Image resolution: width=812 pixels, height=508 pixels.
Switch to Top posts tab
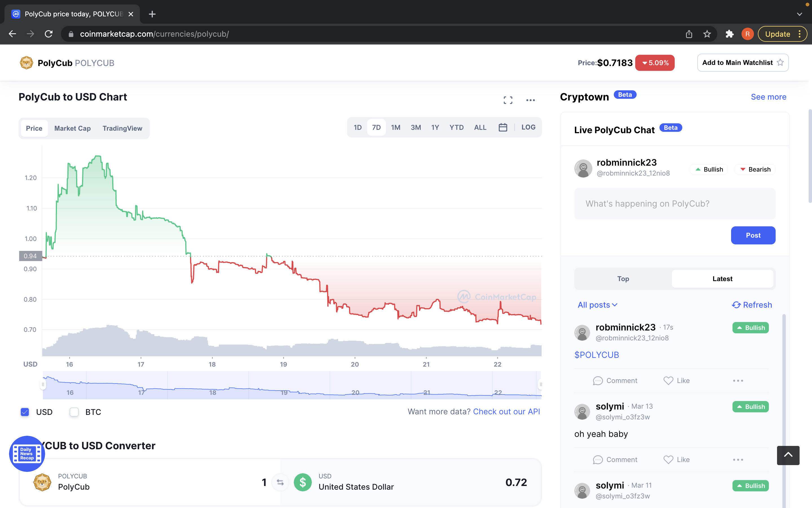[623, 279]
